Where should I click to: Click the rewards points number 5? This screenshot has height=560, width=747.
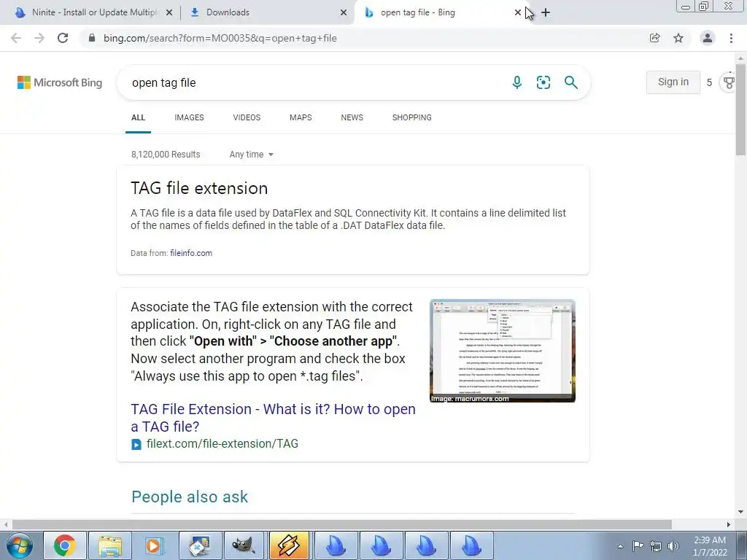pyautogui.click(x=709, y=82)
